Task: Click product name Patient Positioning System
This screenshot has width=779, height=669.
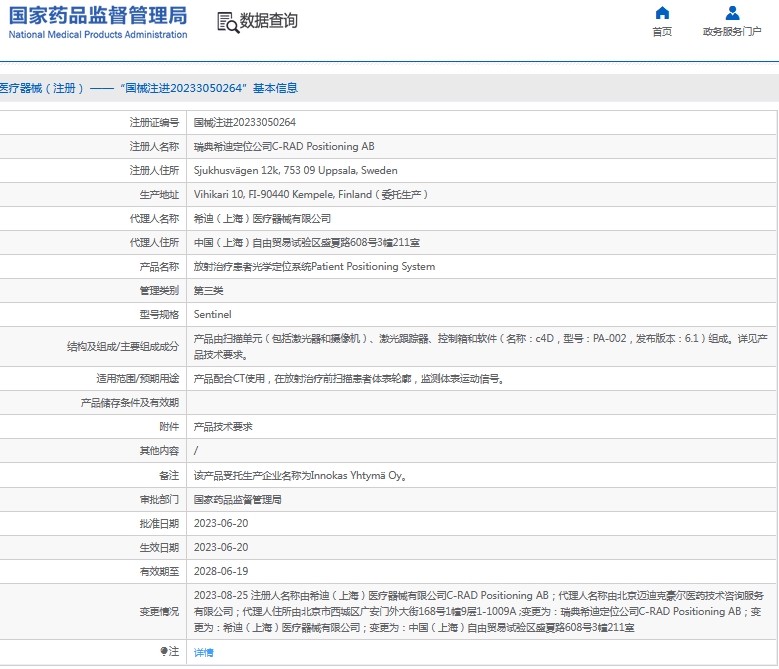Action: (x=314, y=266)
